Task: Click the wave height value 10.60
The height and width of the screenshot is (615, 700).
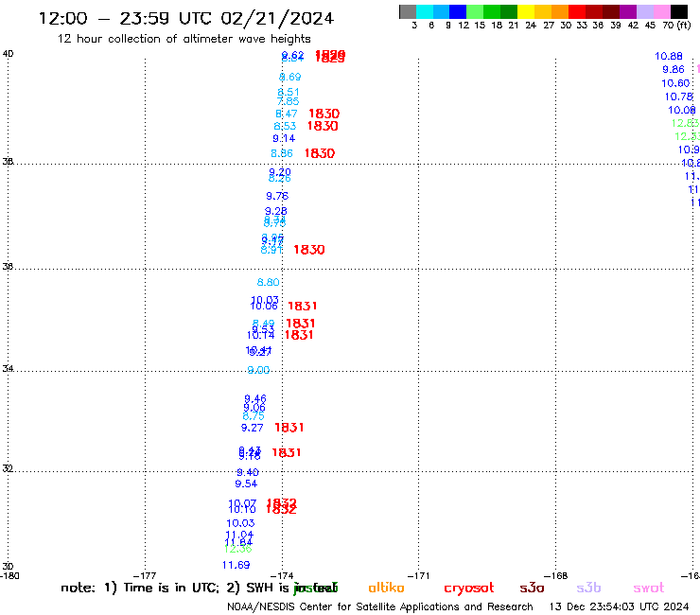Action: tap(675, 83)
